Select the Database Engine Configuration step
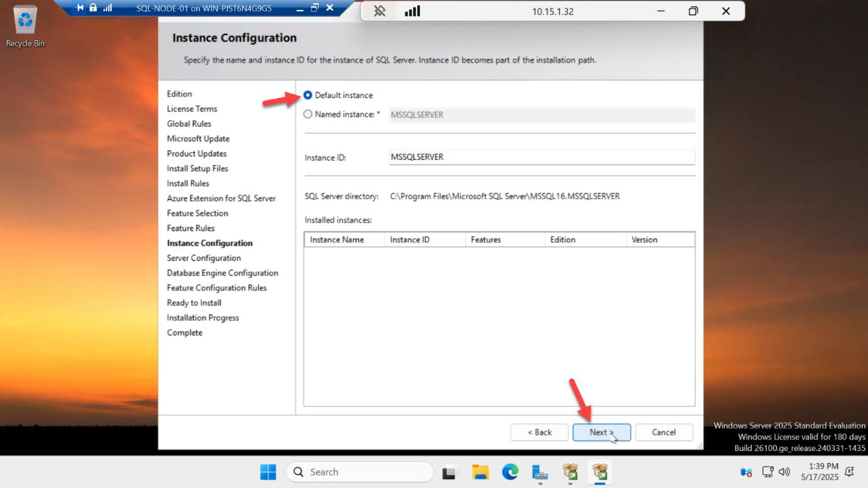Screen dimensions: 868x488 [x=222, y=273]
